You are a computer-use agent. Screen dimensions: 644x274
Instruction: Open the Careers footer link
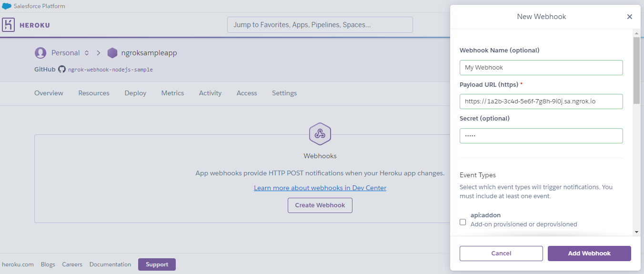click(x=72, y=264)
